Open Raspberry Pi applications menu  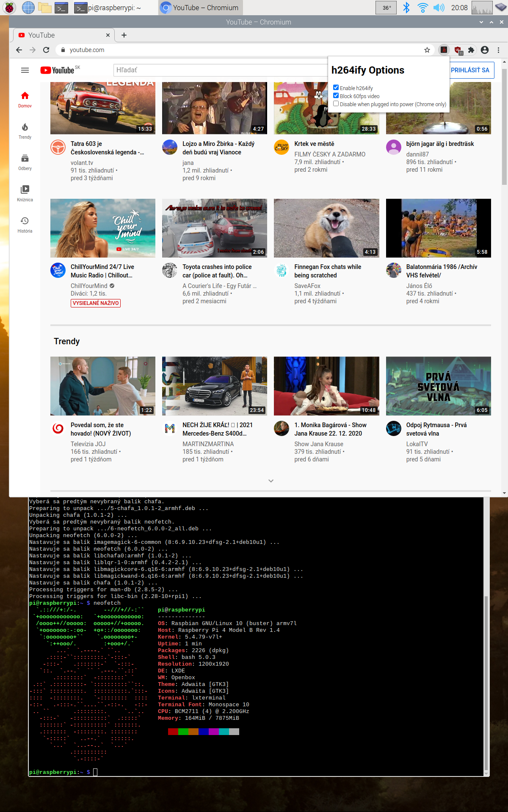pos(9,8)
